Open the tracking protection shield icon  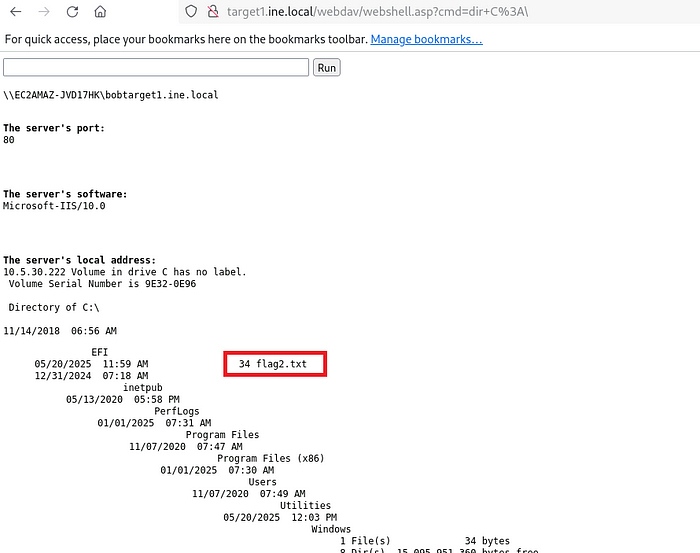pyautogui.click(x=191, y=12)
